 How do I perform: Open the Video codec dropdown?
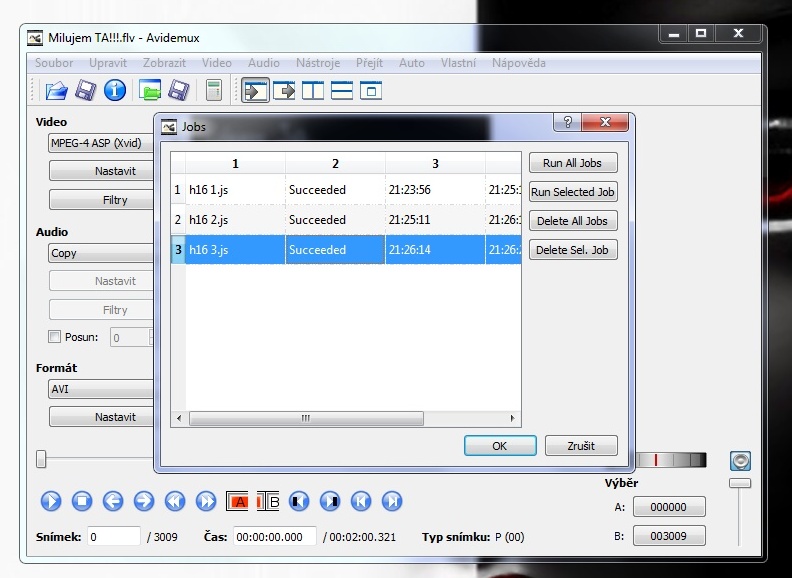100,143
